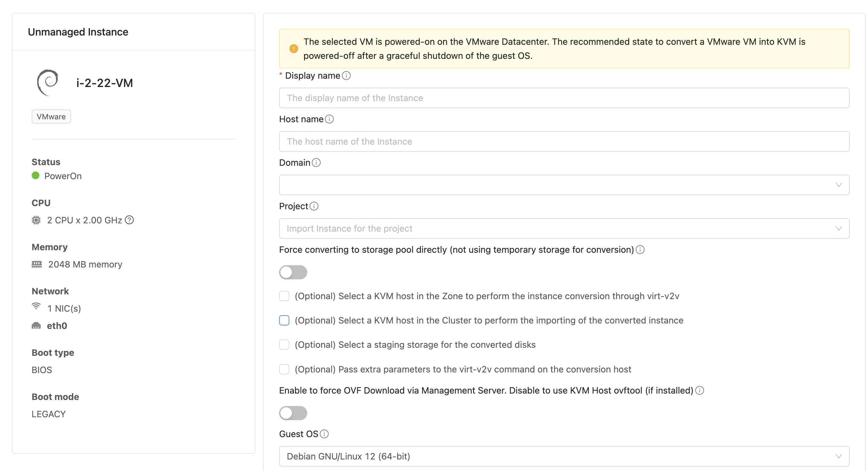
Task: Click the Guest OS info icon
Action: coord(324,434)
